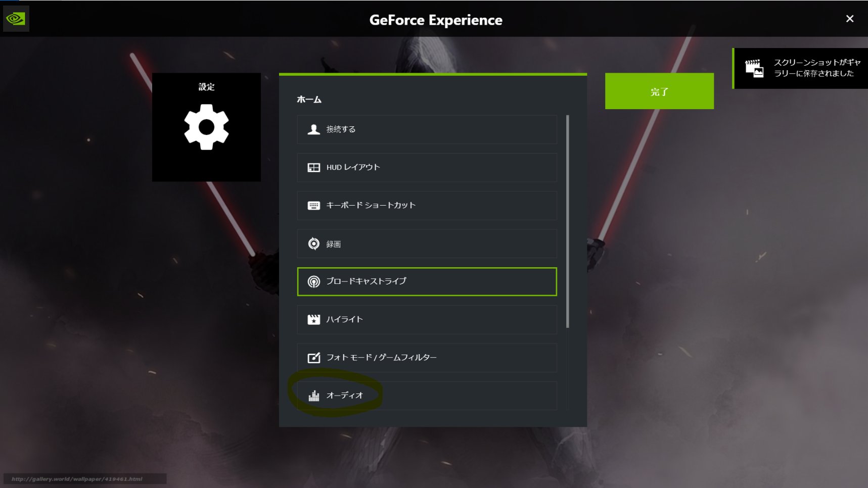The image size is (868, 488).
Task: Click the ホーム heading text
Action: tap(309, 100)
